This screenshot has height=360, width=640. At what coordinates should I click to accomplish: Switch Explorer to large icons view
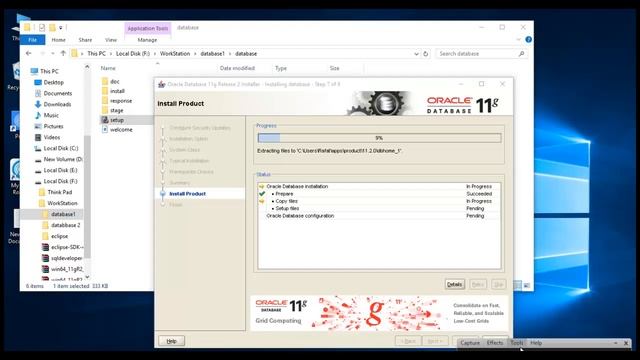pyautogui.click(x=527, y=286)
